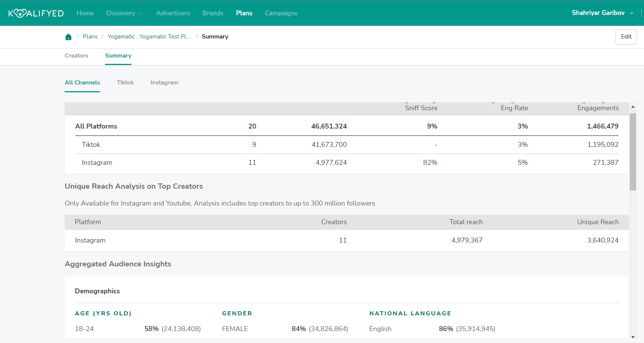Navigate to Brands
Screen dimensions: 644x343
coord(212,13)
